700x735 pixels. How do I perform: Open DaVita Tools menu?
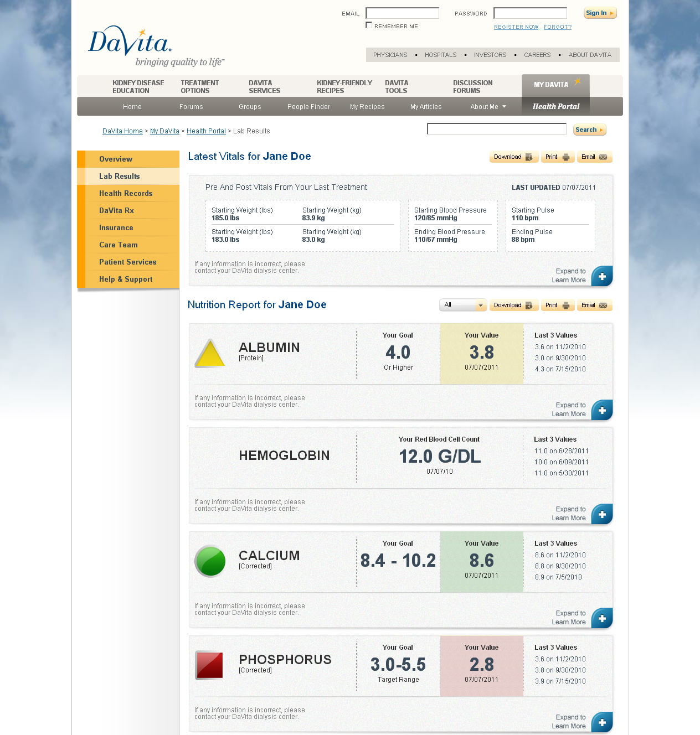[x=397, y=87]
